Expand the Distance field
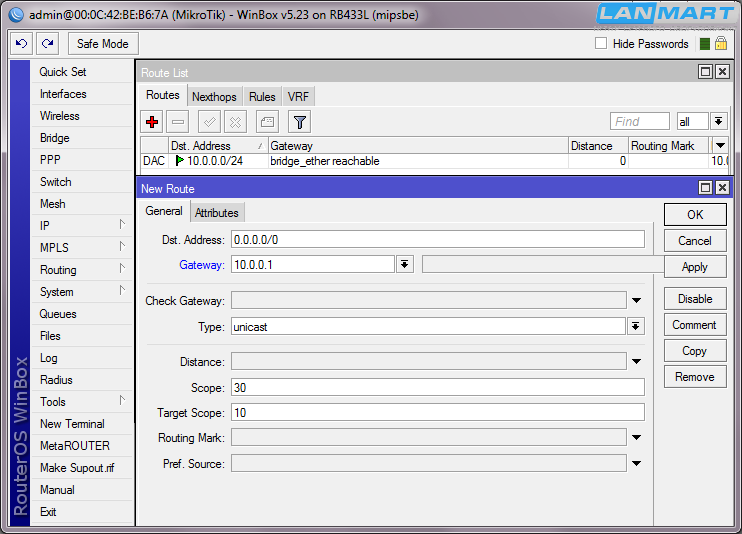 point(636,361)
